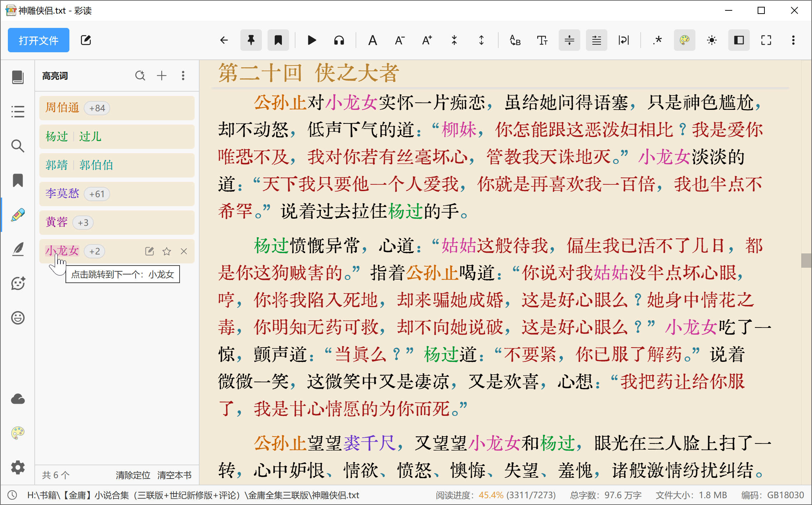Click the reading progress 45.4% value

pos(491,495)
